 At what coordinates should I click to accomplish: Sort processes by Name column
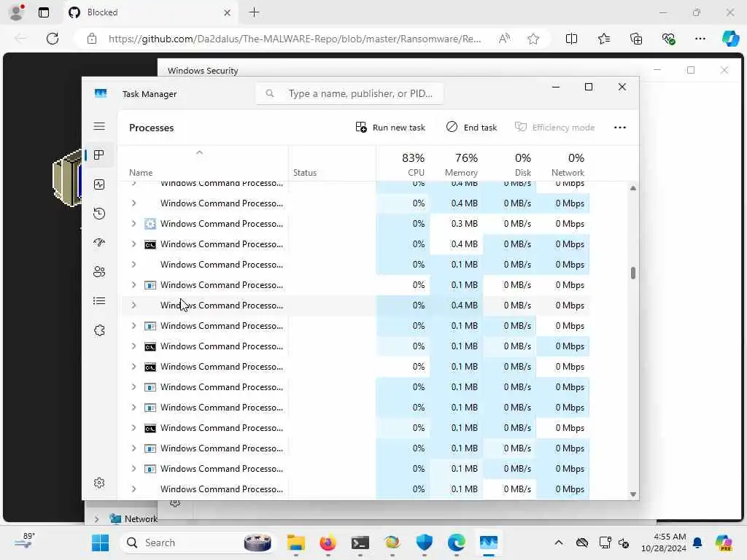tap(203, 164)
